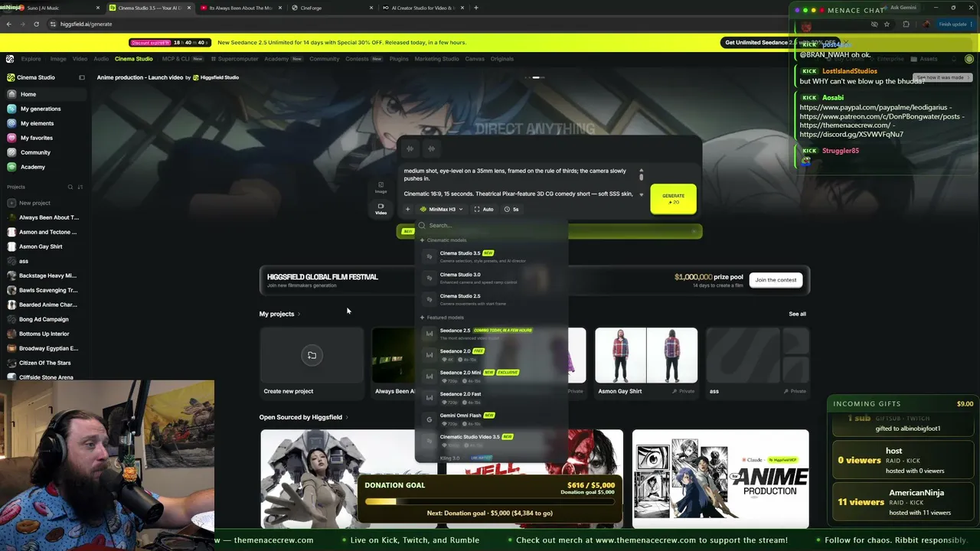The width and height of the screenshot is (980, 551).
Task: Select Cinematic Studio Video 3.5 model
Action: point(492,440)
